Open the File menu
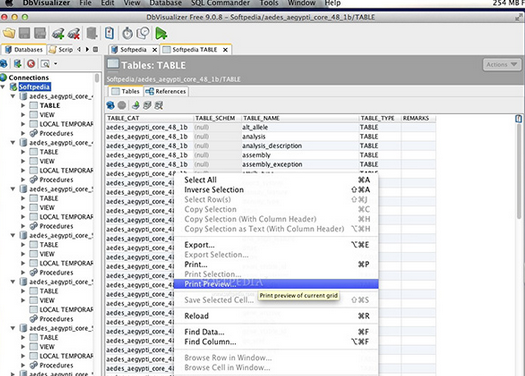The height and width of the screenshot is (376, 525). tap(85, 3)
